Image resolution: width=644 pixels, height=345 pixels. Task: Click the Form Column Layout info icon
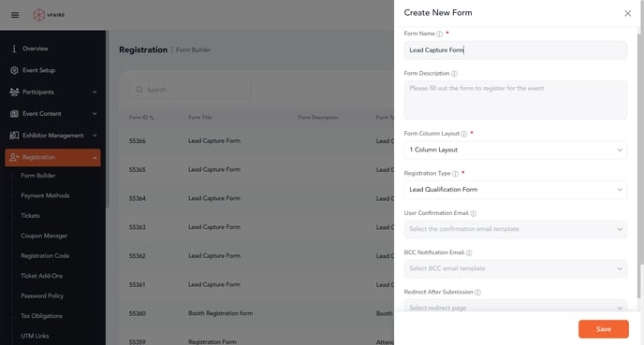(463, 134)
